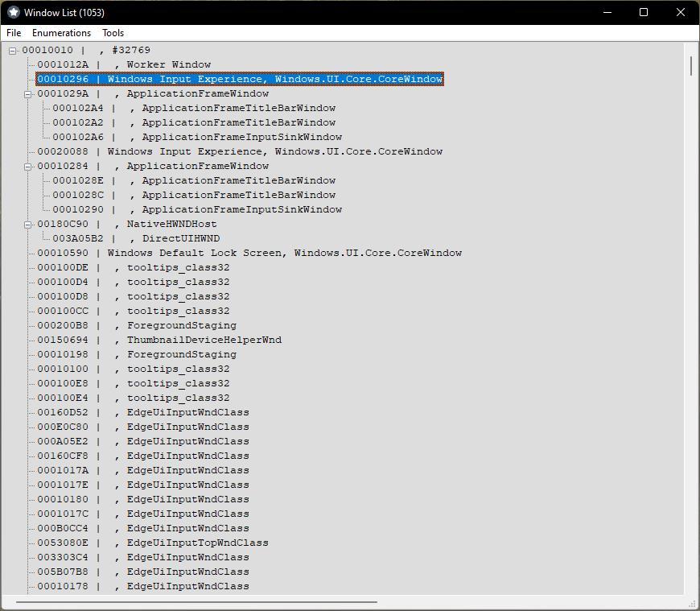Screen dimensions: 700x611
Task: Select 0053080E EdgeUiInputTopWndClass row
Action: tap(153, 543)
